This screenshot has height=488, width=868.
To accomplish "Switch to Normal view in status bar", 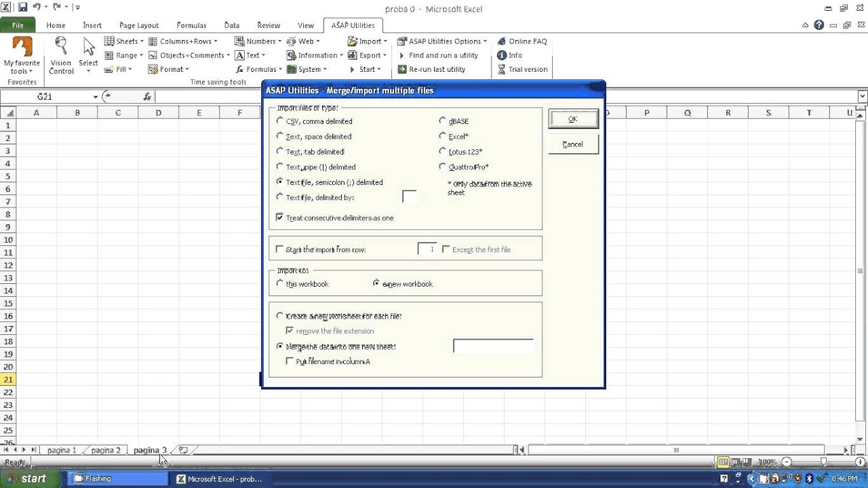I will [x=723, y=462].
